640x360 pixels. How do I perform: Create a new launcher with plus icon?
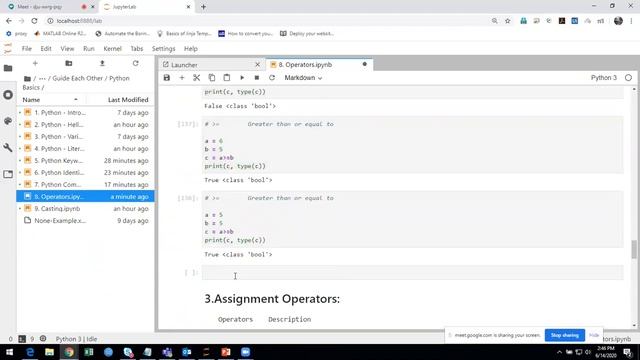coord(35,63)
